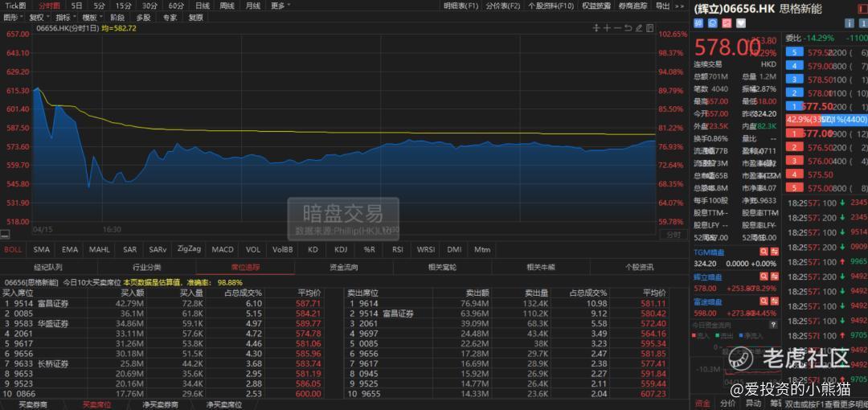The image size is (868, 410).
Task: Open 个股资讯 tab
Action: pos(640,268)
